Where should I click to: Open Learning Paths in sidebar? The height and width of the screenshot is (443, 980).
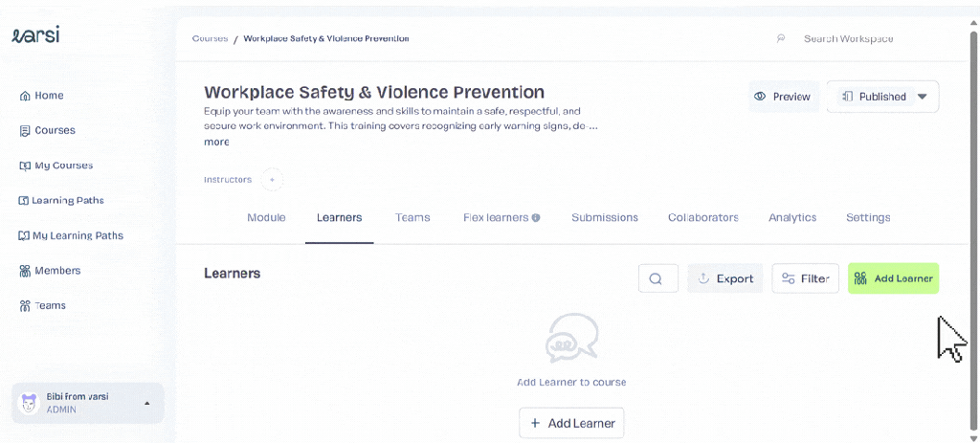(61, 201)
